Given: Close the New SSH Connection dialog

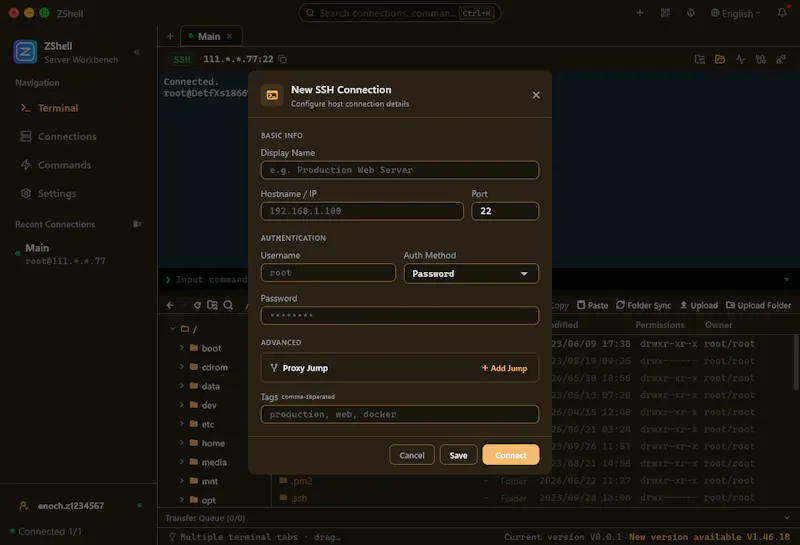Looking at the screenshot, I should pyautogui.click(x=536, y=95).
